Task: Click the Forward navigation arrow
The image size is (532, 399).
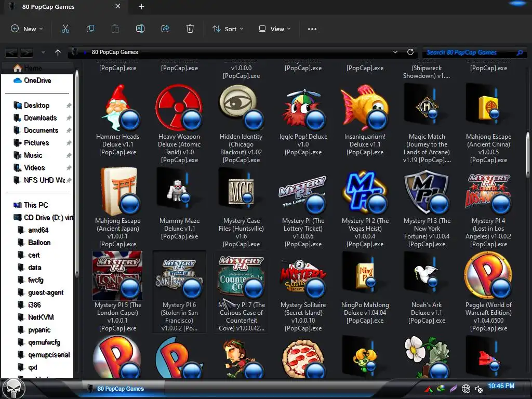Action: [26, 52]
